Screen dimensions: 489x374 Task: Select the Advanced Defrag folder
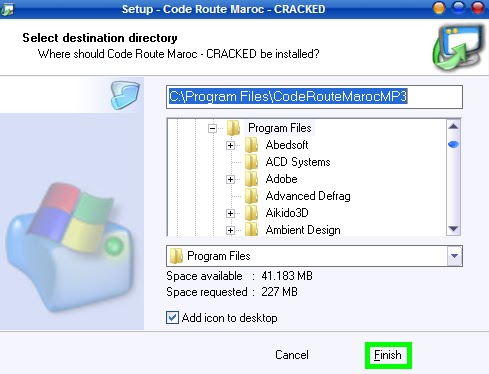pos(308,196)
